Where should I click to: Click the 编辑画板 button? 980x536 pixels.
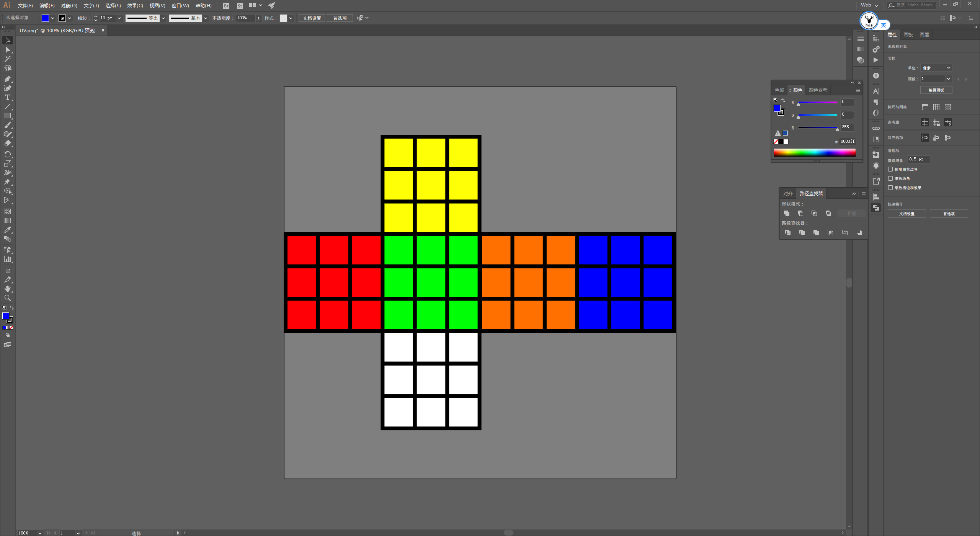tap(936, 90)
